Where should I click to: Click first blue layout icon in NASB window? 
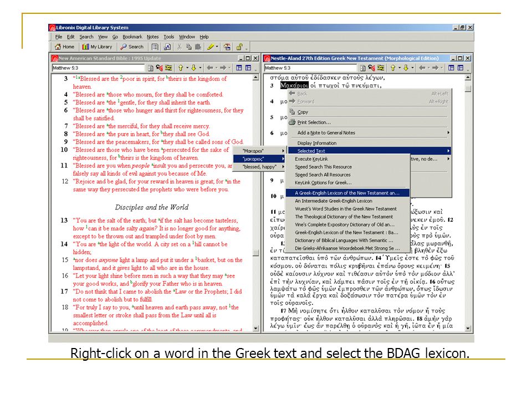239,68
